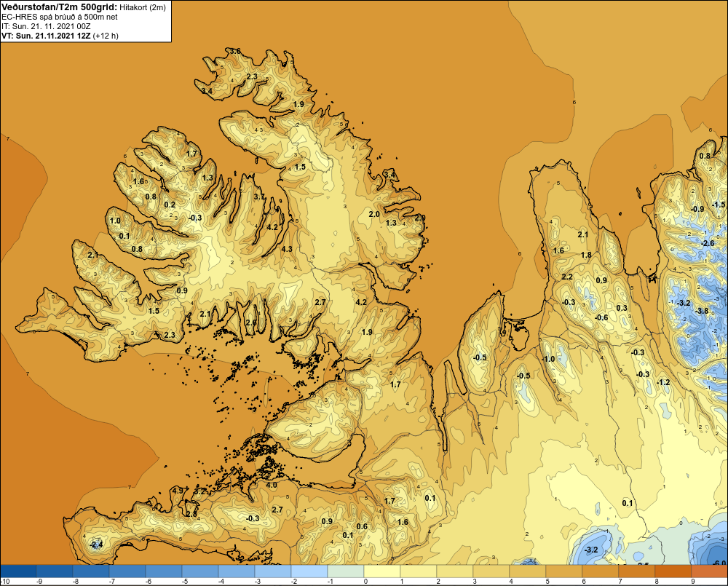
Task: Click the 1.8 temperature value
Action: pos(586,255)
